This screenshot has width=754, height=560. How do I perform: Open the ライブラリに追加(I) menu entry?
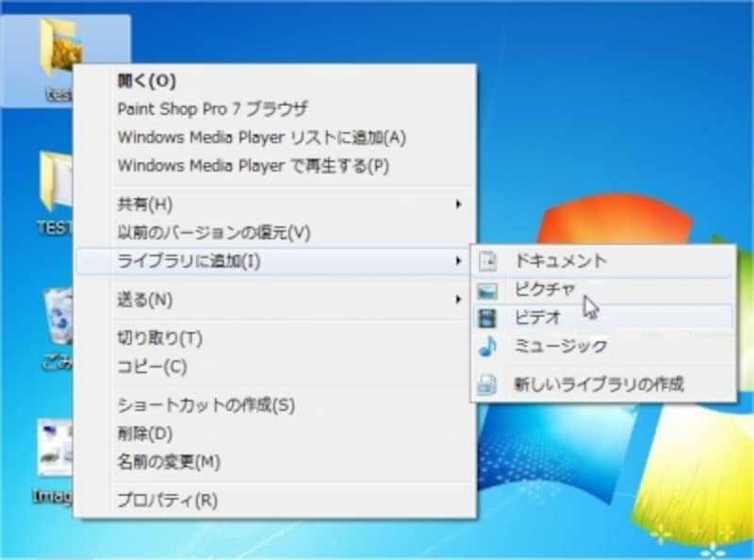pos(275,261)
